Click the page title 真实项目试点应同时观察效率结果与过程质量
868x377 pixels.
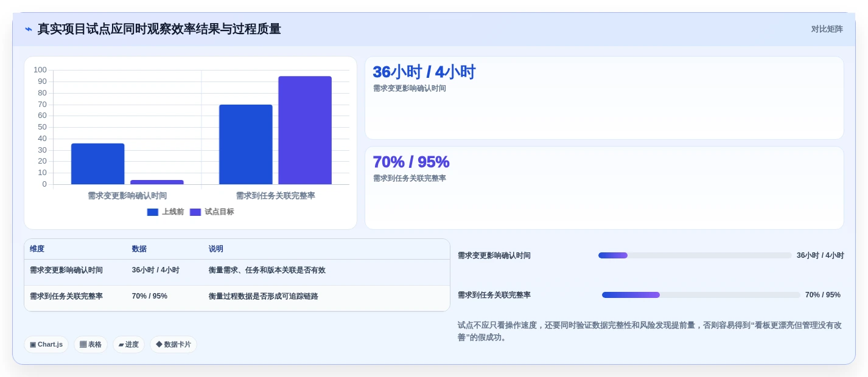[x=159, y=29]
